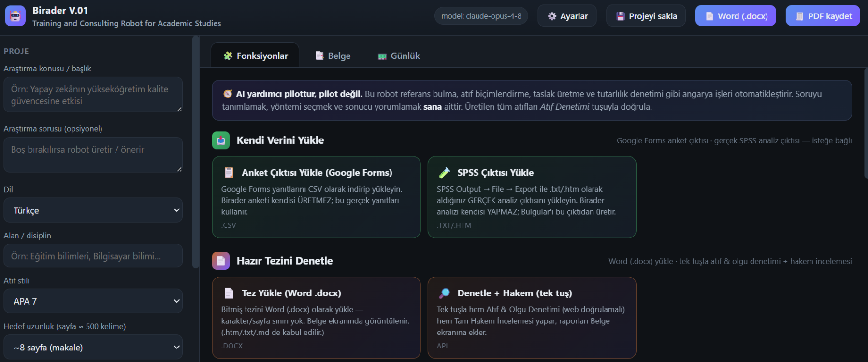Click the left sidebar vertical scrollbar
868x362 pixels.
tap(196, 152)
